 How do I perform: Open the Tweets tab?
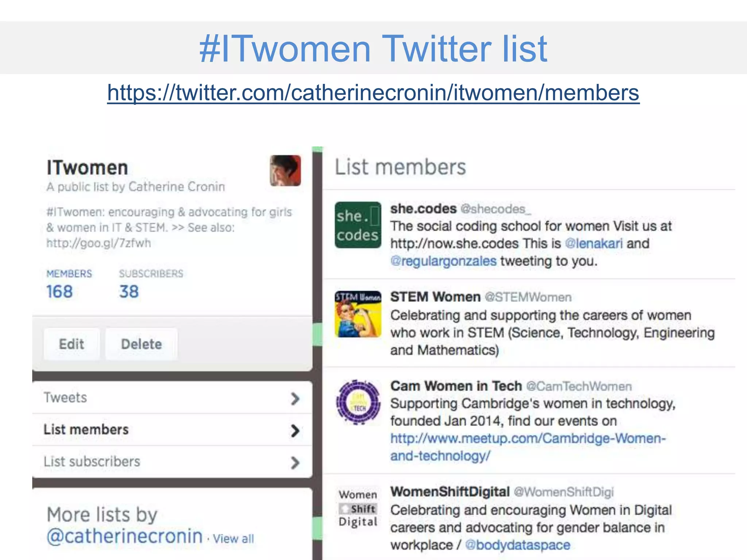point(172,397)
